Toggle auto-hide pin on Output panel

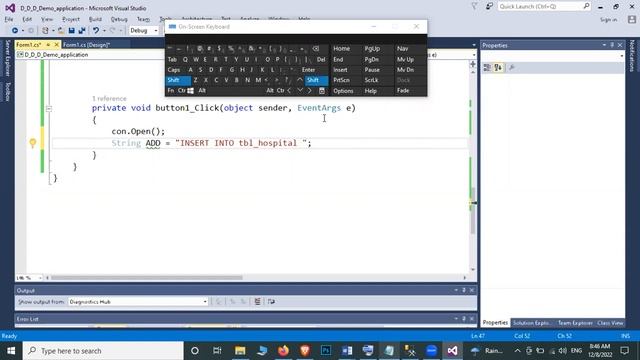click(464, 290)
